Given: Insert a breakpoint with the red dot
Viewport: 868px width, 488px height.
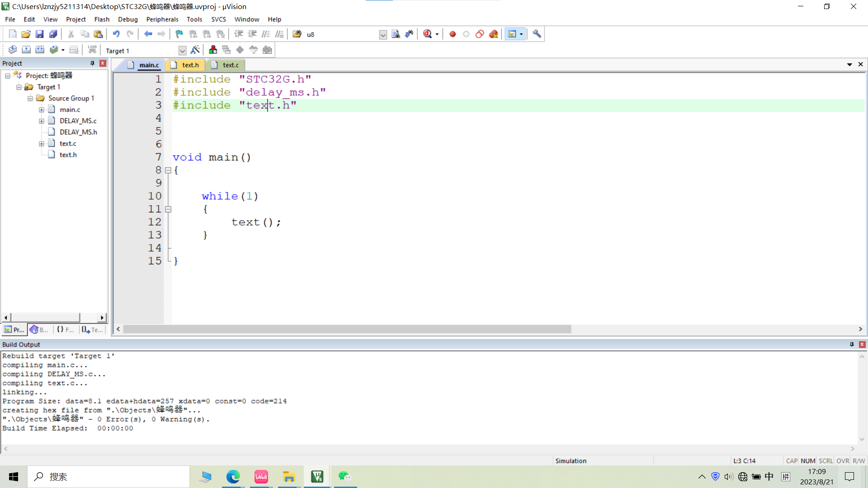Looking at the screenshot, I should 453,34.
